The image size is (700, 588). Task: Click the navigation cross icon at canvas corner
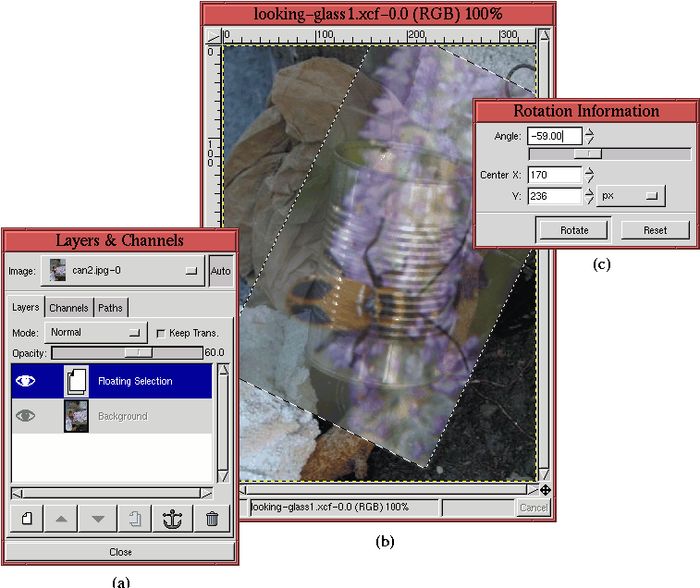pos(546,490)
